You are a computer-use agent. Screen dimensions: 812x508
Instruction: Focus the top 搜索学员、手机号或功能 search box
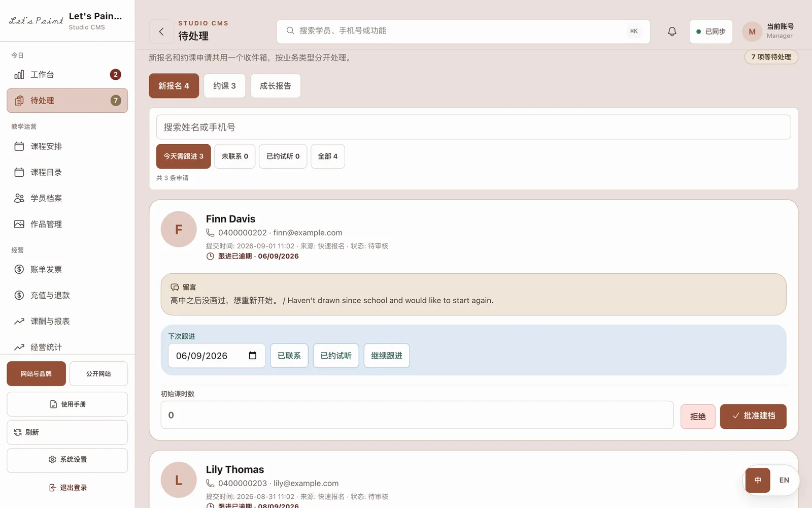click(x=463, y=31)
